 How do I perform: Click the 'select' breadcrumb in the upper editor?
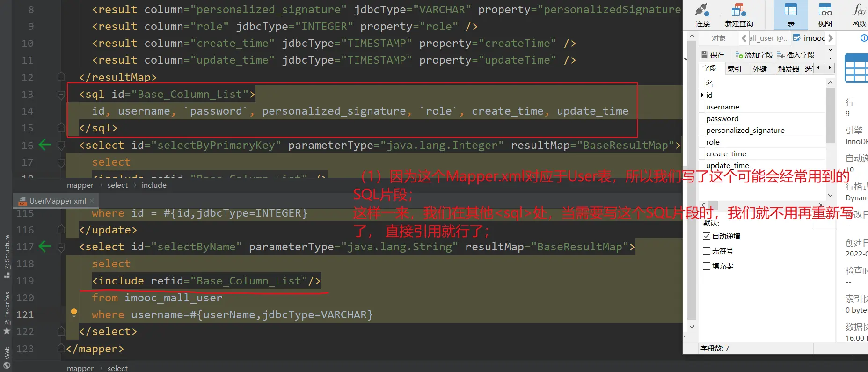pos(117,185)
